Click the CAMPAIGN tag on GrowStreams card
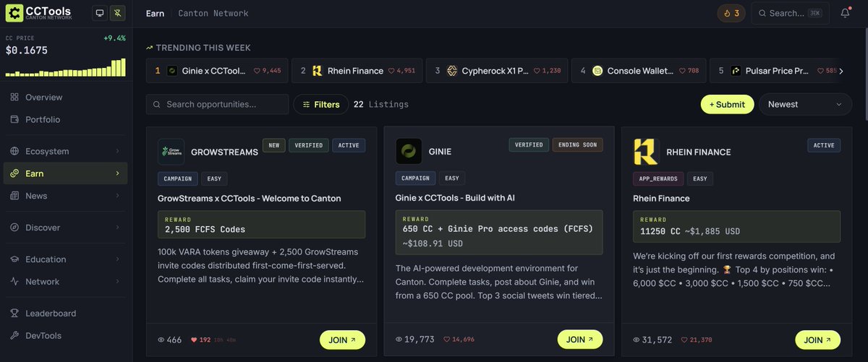 (178, 178)
